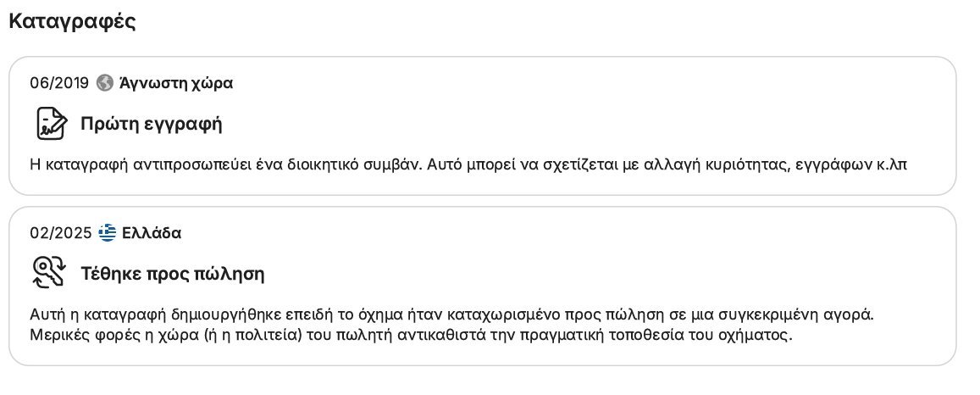This screenshot has width=980, height=395.
Task: Click the Άγνωστη χώρα country label
Action: (175, 83)
